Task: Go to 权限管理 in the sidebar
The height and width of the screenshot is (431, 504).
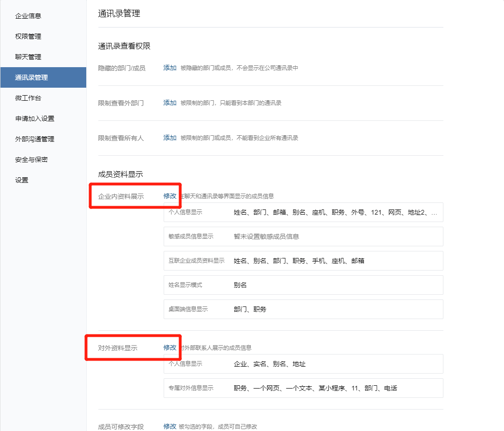Action: (28, 36)
